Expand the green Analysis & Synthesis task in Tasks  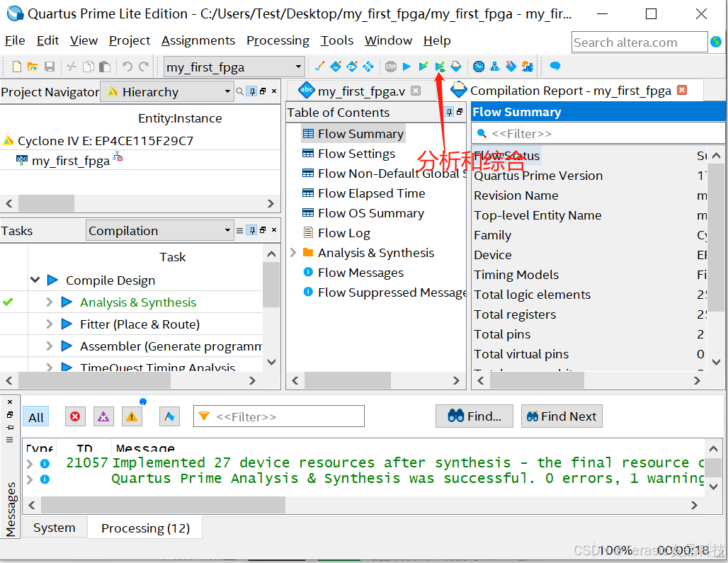(x=49, y=302)
